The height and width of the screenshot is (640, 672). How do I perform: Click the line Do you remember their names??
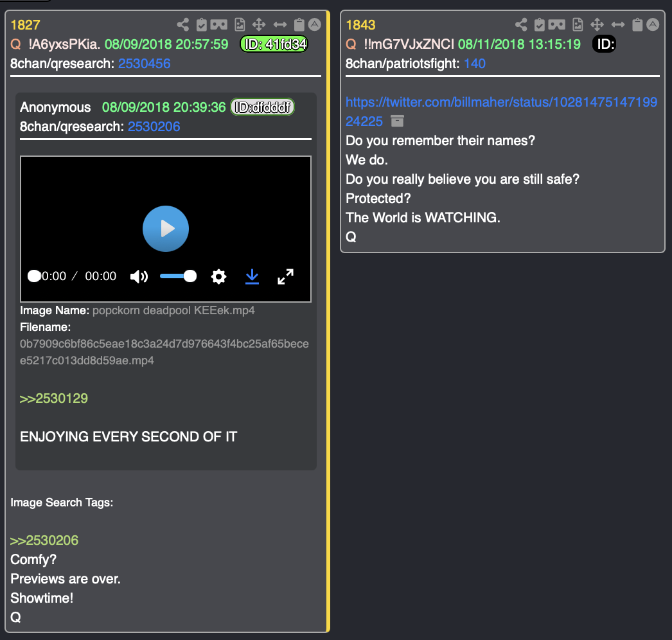pyautogui.click(x=441, y=141)
